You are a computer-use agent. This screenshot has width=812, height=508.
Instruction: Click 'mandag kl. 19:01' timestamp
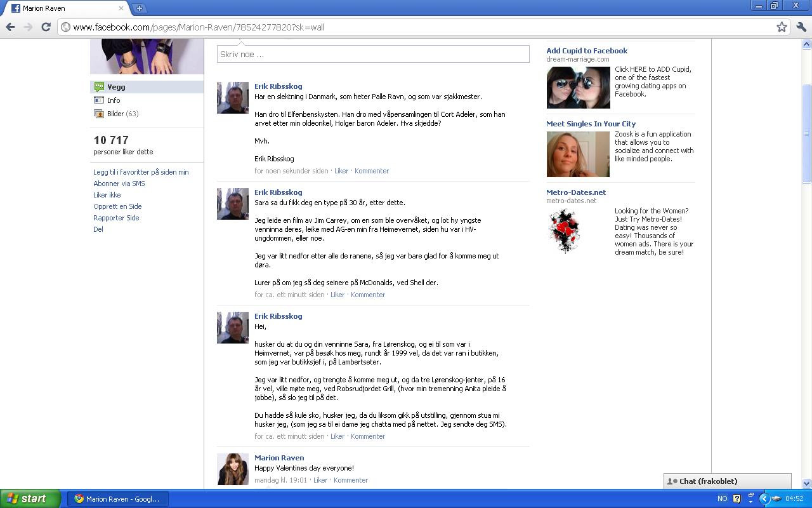tap(280, 480)
